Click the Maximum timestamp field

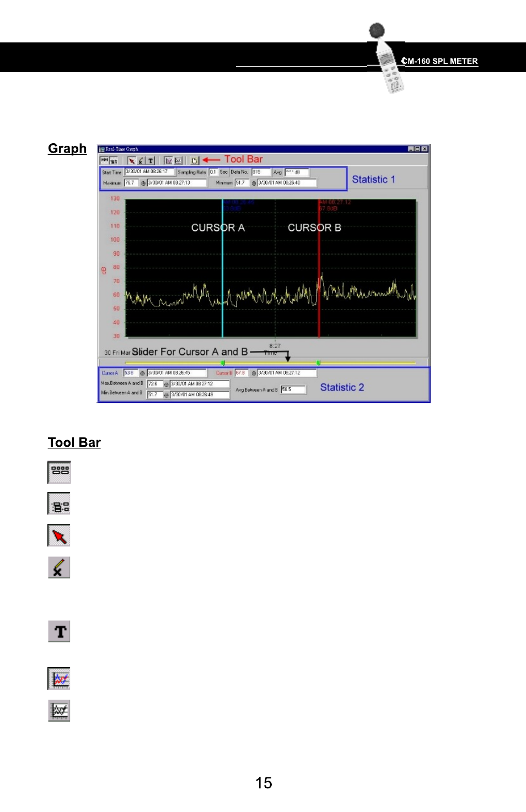point(176,183)
